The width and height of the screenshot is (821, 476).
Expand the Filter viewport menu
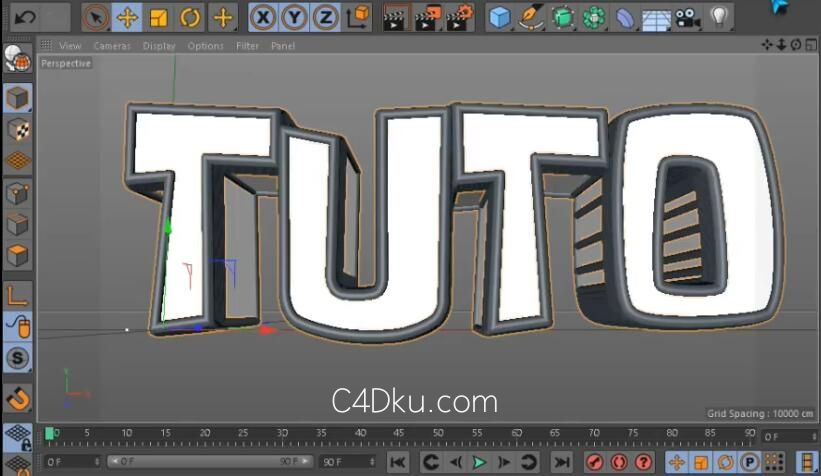click(x=248, y=46)
